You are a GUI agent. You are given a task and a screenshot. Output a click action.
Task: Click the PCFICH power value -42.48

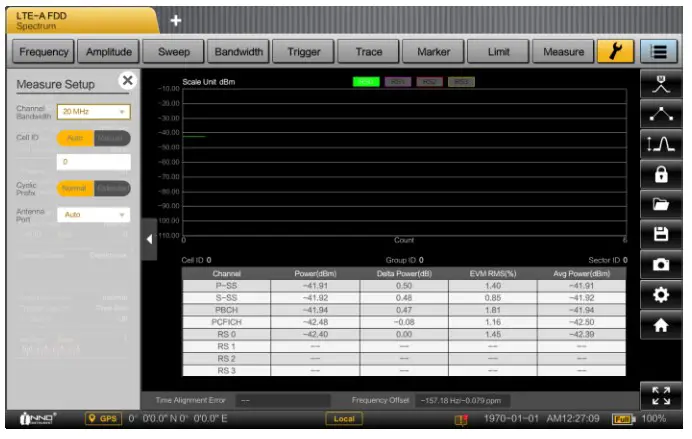pyautogui.click(x=315, y=322)
